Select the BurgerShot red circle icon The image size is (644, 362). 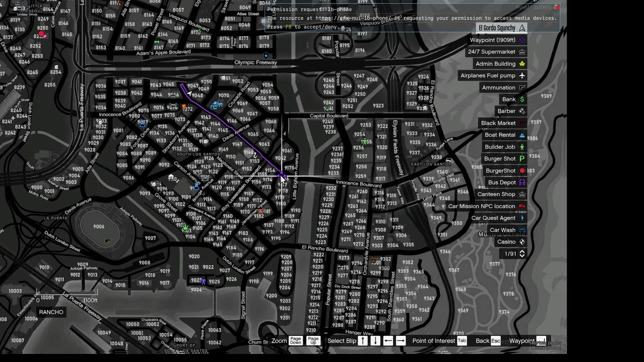click(x=522, y=171)
